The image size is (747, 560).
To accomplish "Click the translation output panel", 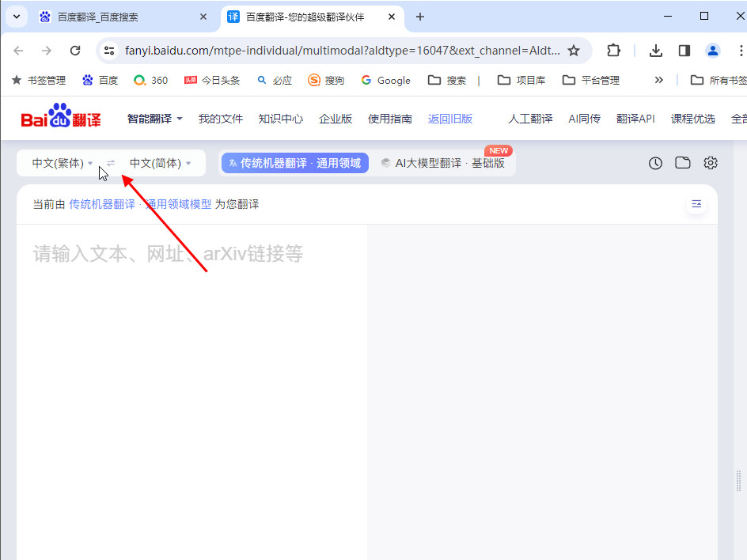I will pyautogui.click(x=542, y=392).
